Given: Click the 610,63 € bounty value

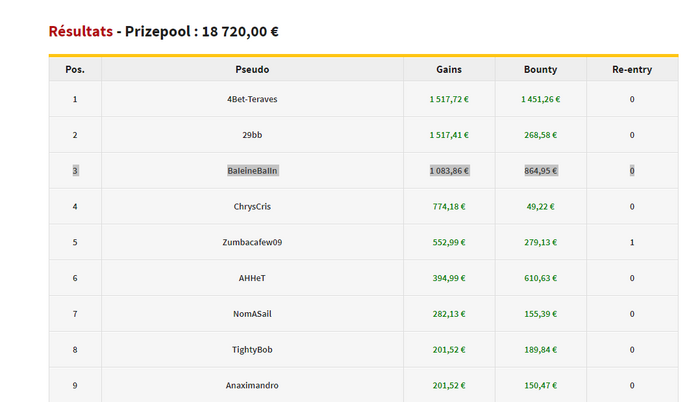Looking at the screenshot, I should click(540, 278).
